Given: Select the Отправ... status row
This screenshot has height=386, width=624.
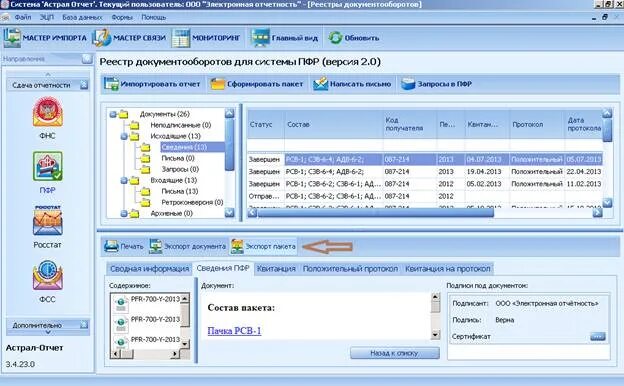Looking at the screenshot, I should (425, 196).
